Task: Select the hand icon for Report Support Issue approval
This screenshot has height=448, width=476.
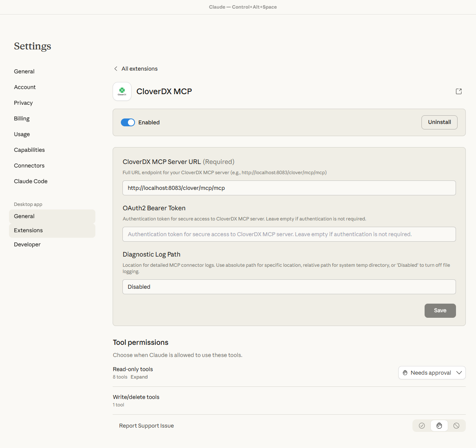Action: (x=439, y=425)
